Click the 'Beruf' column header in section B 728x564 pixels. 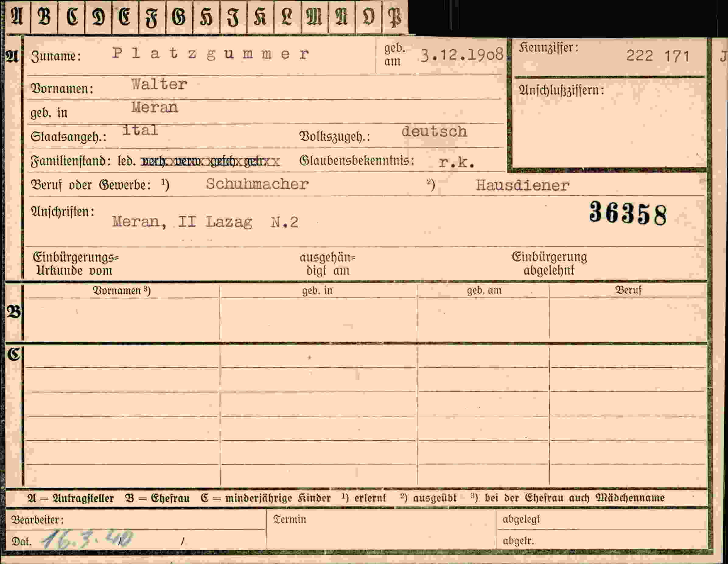[x=628, y=290]
